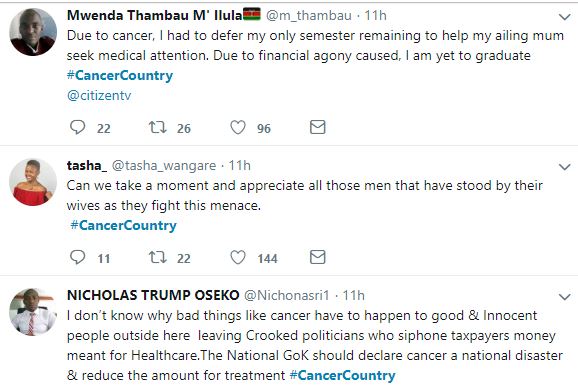Retweet Mwenda Thambau's cancer tweet
This screenshot has width=578, height=391.
[x=157, y=128]
